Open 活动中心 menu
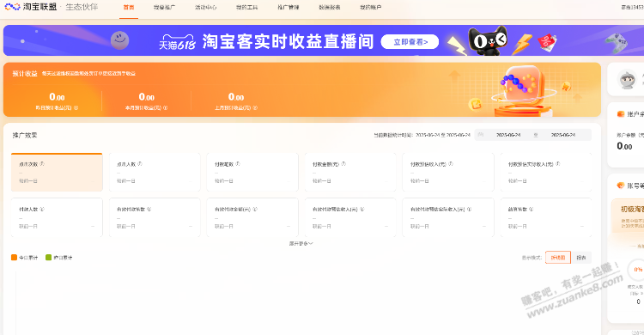The image size is (644, 335). [206, 8]
